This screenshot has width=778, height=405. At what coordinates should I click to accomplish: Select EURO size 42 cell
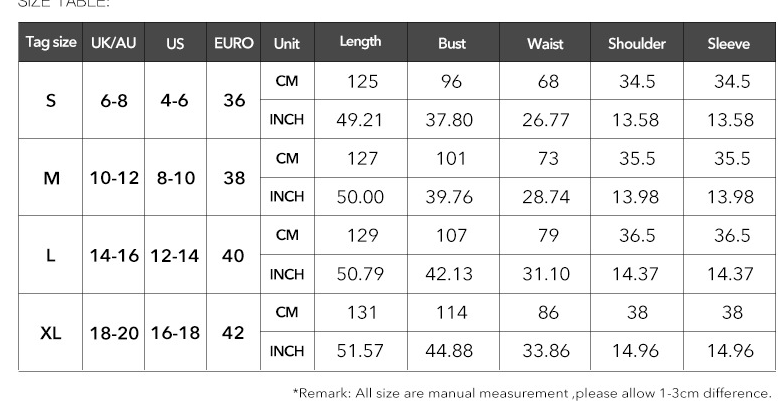coord(233,332)
